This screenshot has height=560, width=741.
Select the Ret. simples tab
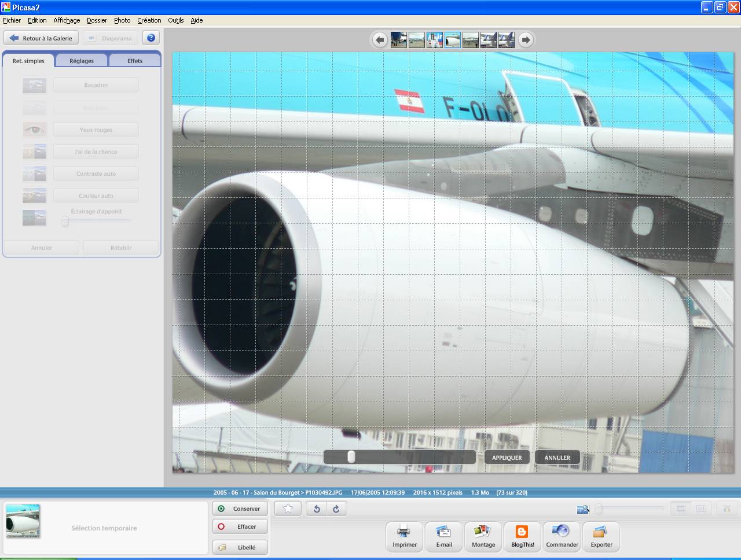28,61
